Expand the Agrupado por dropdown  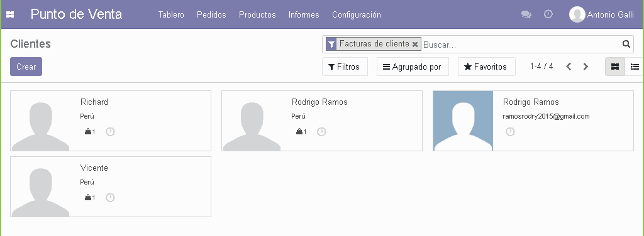point(413,67)
